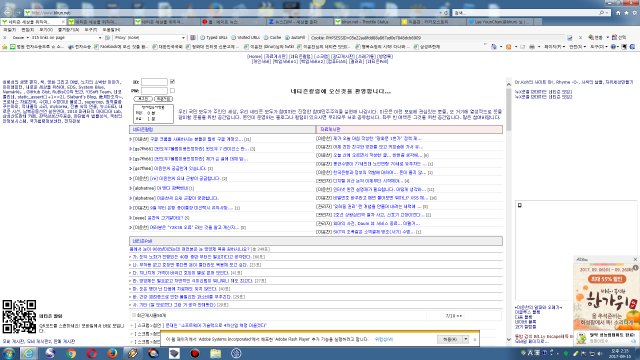Open Internet Explorer from the taskbar

29,353
